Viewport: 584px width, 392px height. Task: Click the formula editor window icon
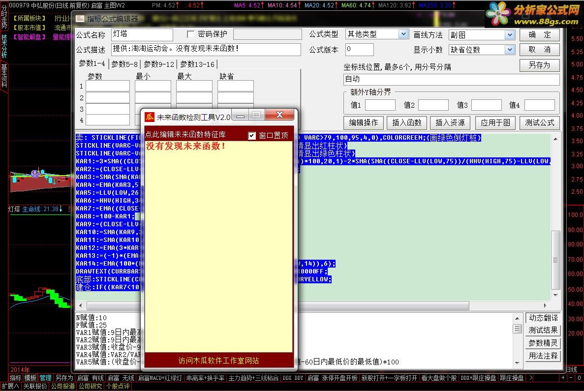click(x=80, y=19)
